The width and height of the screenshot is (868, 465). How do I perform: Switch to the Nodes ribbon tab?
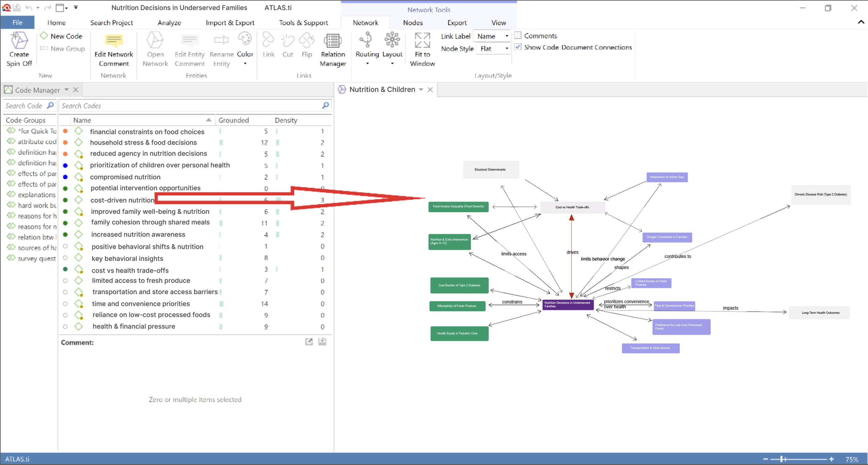pyautogui.click(x=412, y=23)
